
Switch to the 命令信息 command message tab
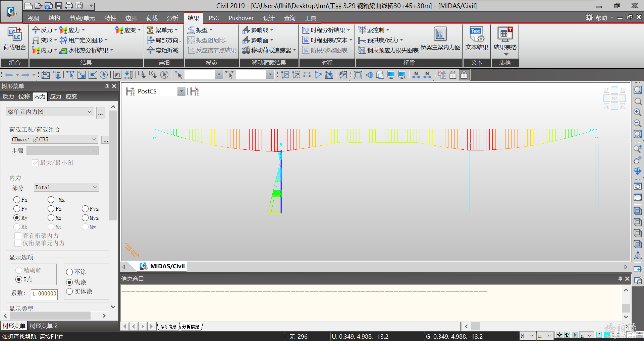168,327
